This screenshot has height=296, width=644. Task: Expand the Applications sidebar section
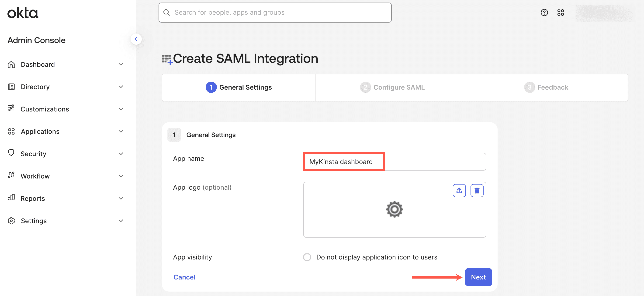[121, 131]
